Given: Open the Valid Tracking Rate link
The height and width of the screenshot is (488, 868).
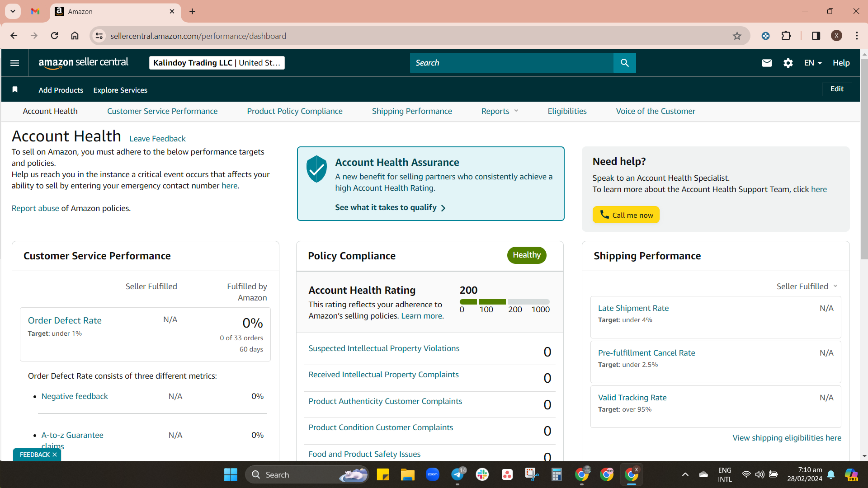Looking at the screenshot, I should pos(632,398).
